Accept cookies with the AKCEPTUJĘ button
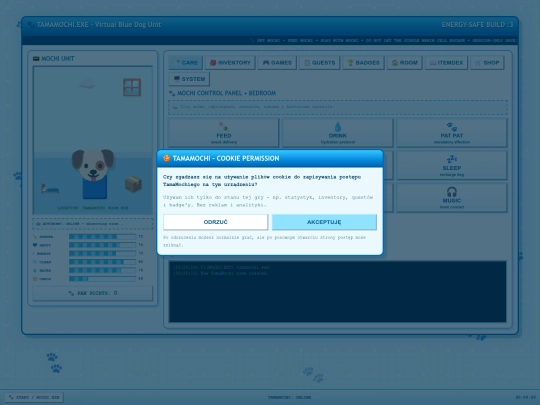Viewport: 540px width, 405px height. click(x=324, y=222)
